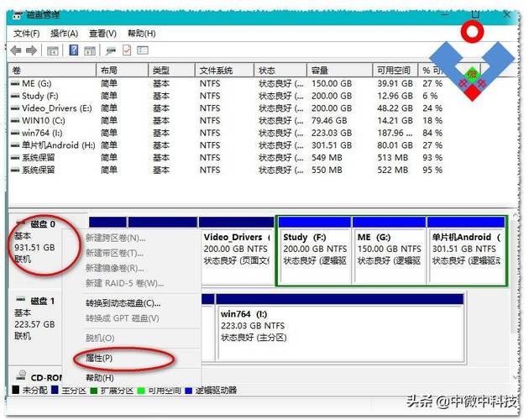Viewport: 529px width, 420px height.
Task: Sort by the 容量 column header
Action: pos(340,71)
